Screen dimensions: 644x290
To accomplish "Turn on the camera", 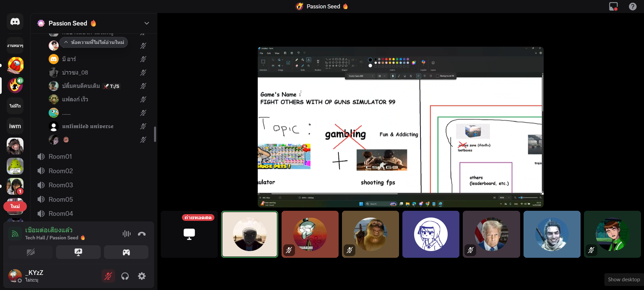I will click(31, 252).
